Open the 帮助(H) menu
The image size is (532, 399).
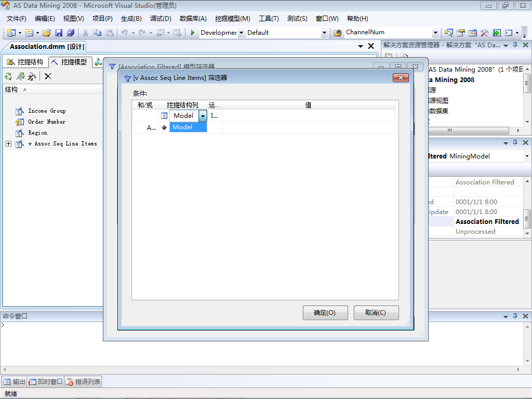coord(357,19)
